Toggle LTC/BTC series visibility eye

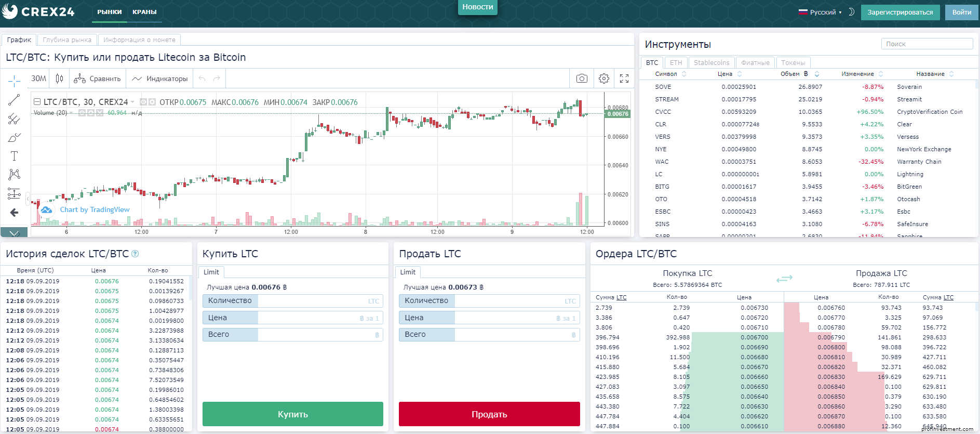[143, 102]
